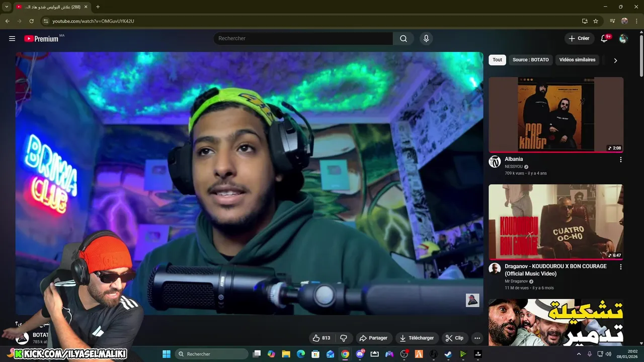
Task: Open NESSYOU channel avatar
Action: tap(495, 161)
